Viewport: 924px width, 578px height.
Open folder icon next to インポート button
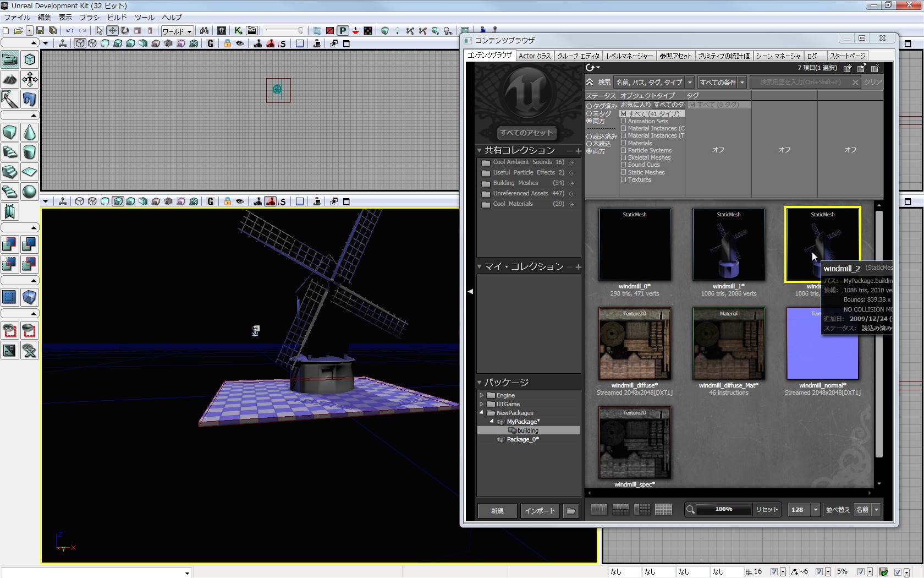click(x=571, y=511)
